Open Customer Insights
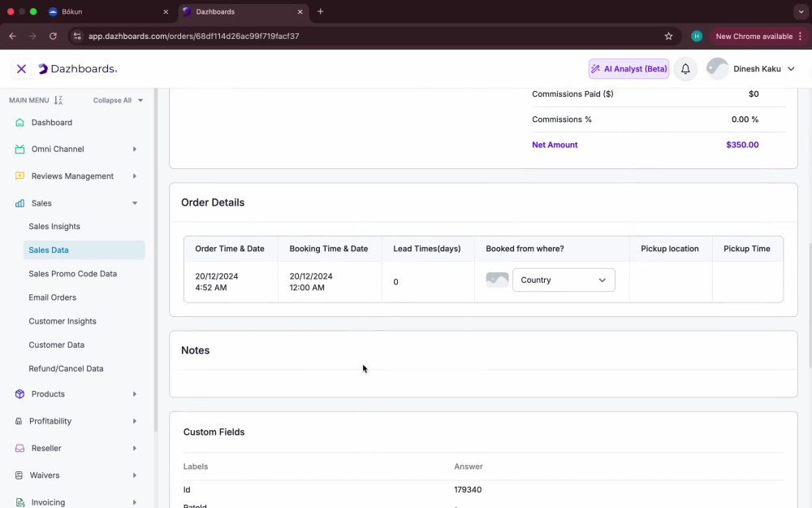 63,321
